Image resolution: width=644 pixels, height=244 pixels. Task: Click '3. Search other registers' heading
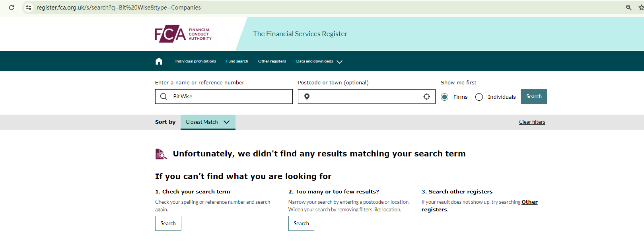[457, 191]
